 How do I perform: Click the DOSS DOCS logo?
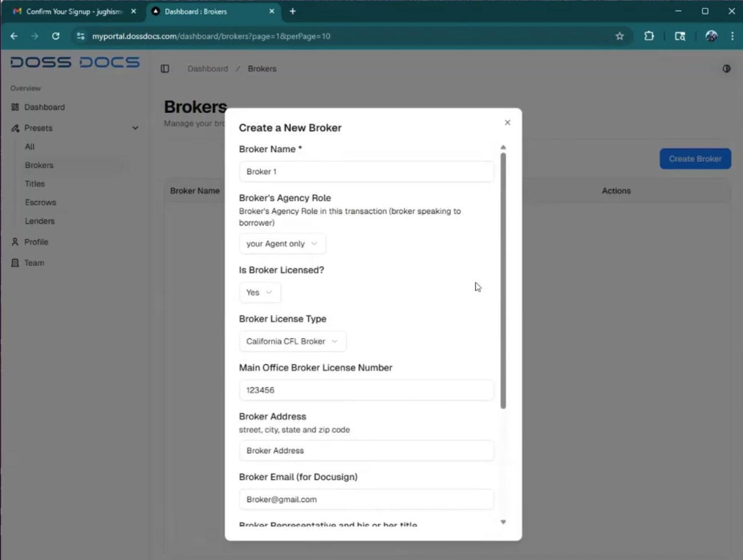pyautogui.click(x=75, y=62)
